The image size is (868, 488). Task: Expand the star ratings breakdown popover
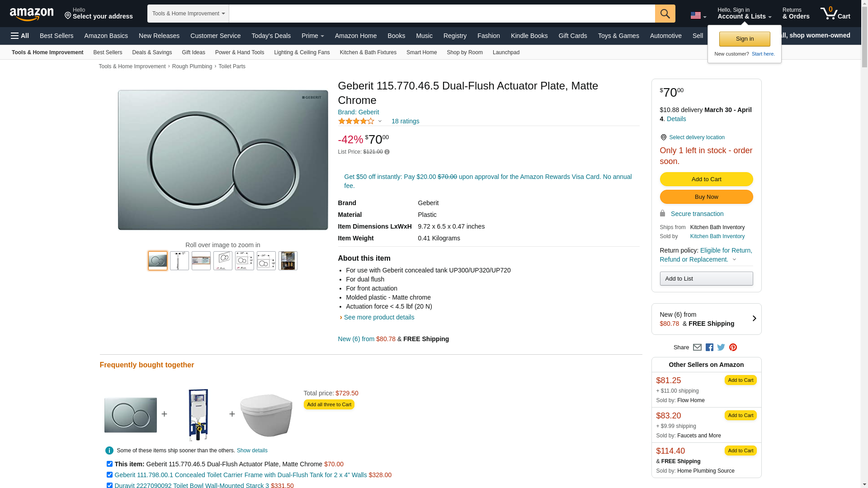(x=380, y=121)
